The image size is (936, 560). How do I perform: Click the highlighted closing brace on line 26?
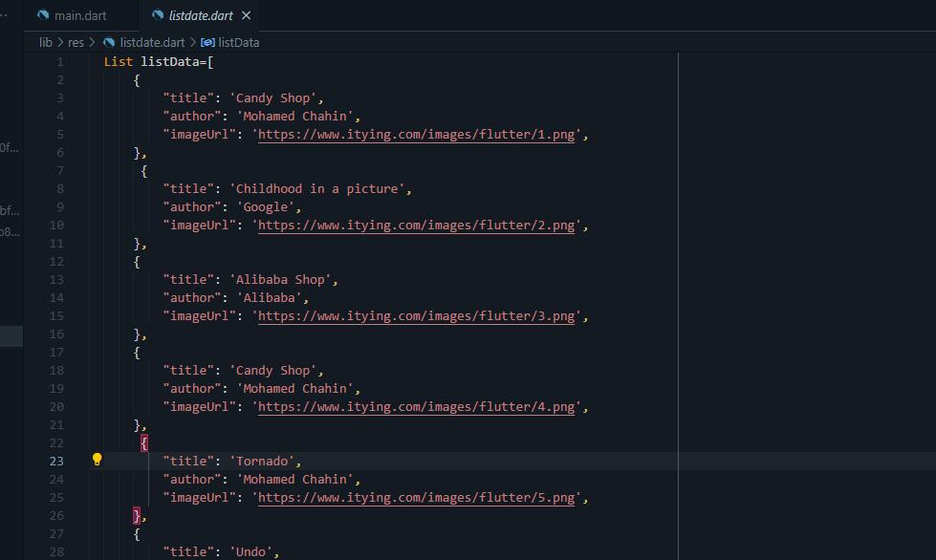[137, 515]
